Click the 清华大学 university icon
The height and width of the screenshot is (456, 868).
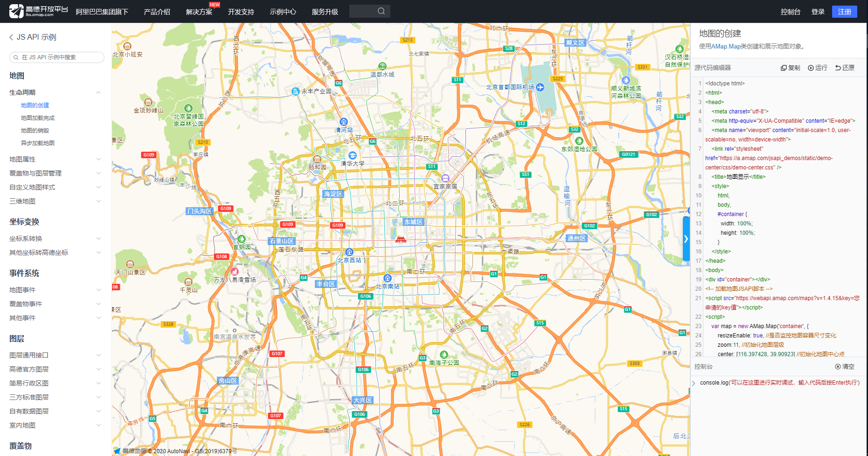pyautogui.click(x=352, y=155)
